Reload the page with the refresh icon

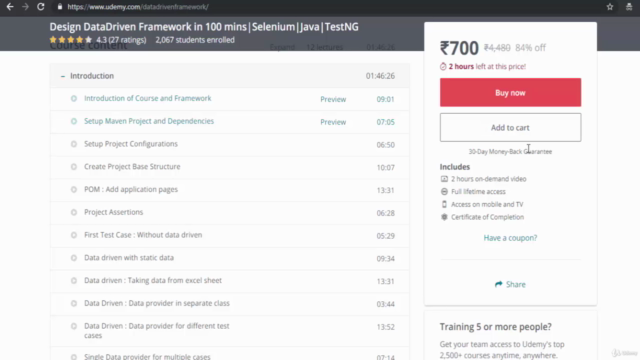pyautogui.click(x=40, y=7)
